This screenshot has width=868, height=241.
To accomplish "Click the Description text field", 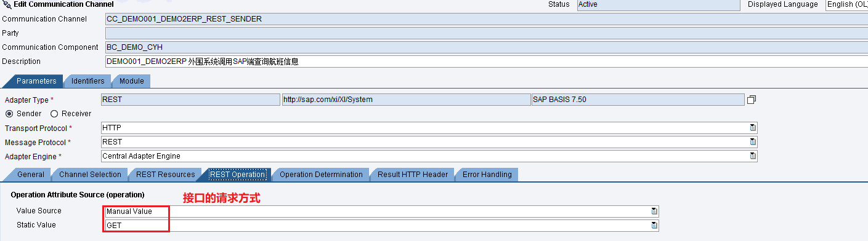I will point(487,61).
